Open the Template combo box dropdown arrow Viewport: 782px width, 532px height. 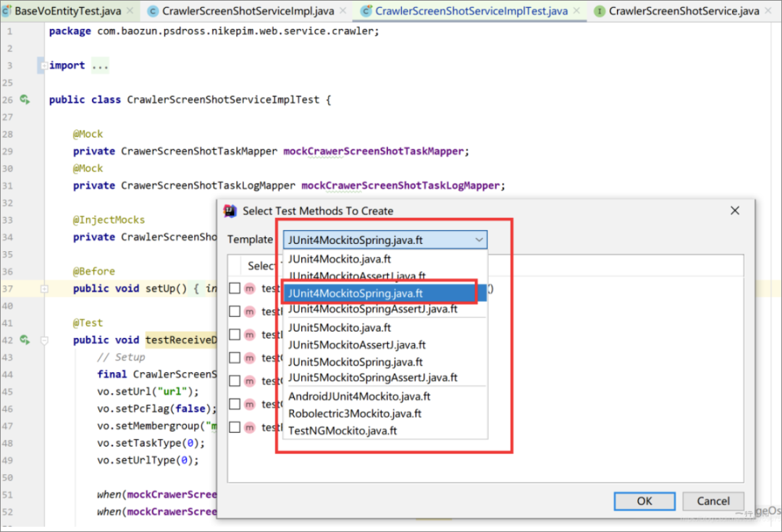[x=479, y=240]
